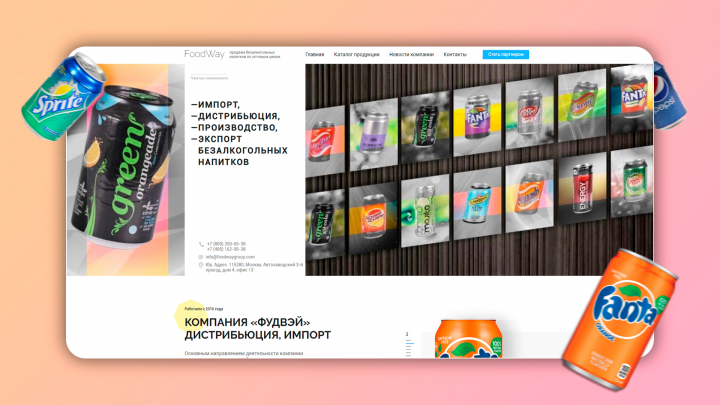Select the red can tile in top row
This screenshot has width=720, height=405.
[x=325, y=141]
